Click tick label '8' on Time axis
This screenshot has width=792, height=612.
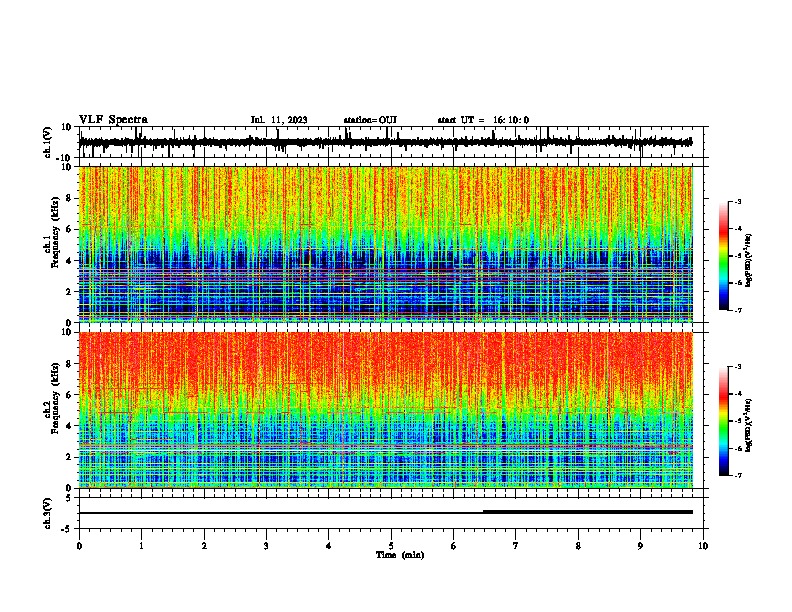(x=578, y=546)
